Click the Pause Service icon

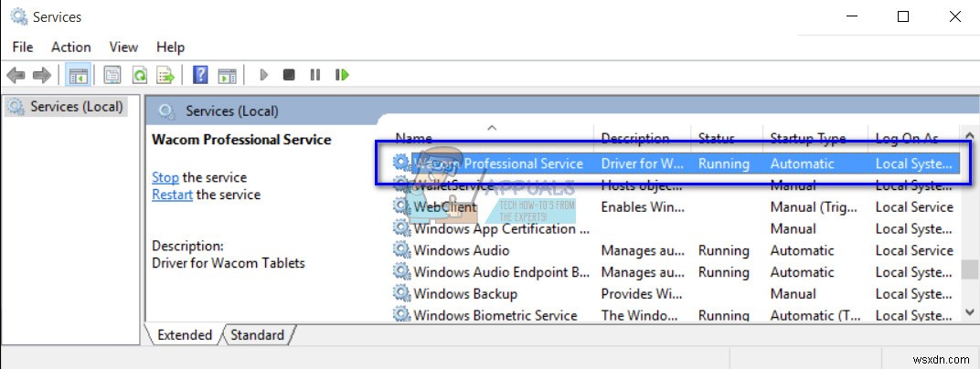(x=315, y=75)
